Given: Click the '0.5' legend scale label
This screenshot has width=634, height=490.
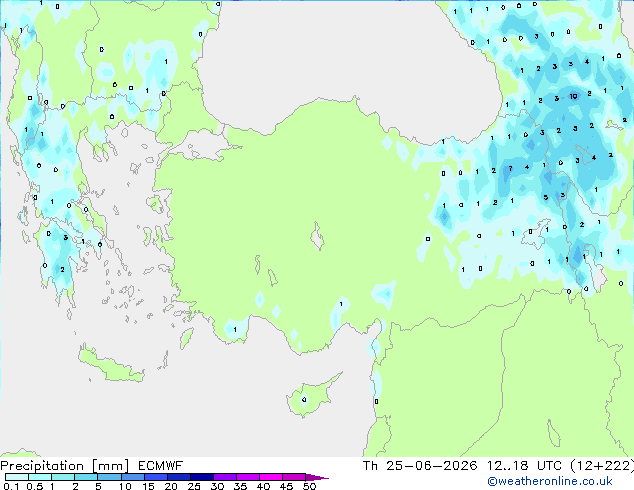Looking at the screenshot, I should pos(35,486).
